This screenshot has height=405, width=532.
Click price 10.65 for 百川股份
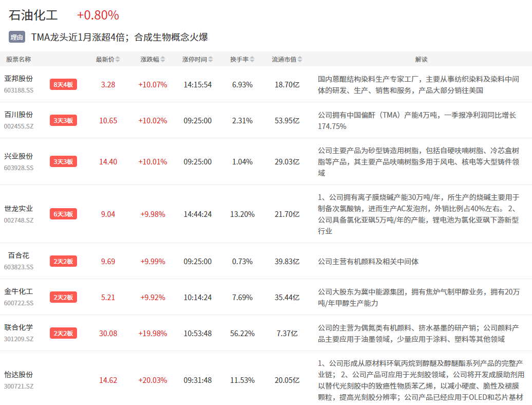[x=108, y=121]
